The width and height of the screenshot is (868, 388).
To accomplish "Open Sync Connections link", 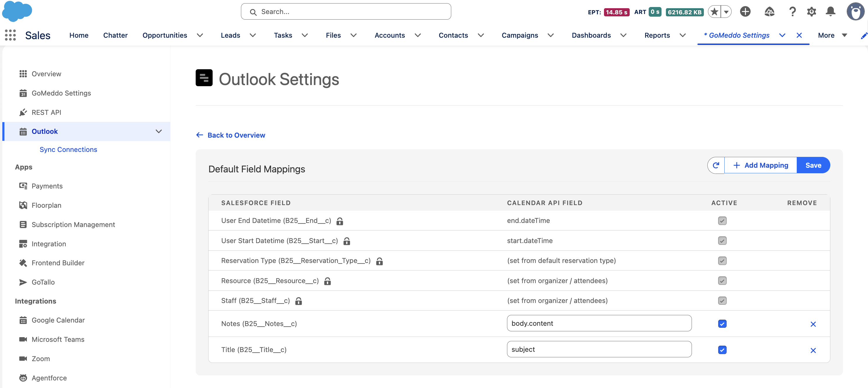I will tap(68, 150).
